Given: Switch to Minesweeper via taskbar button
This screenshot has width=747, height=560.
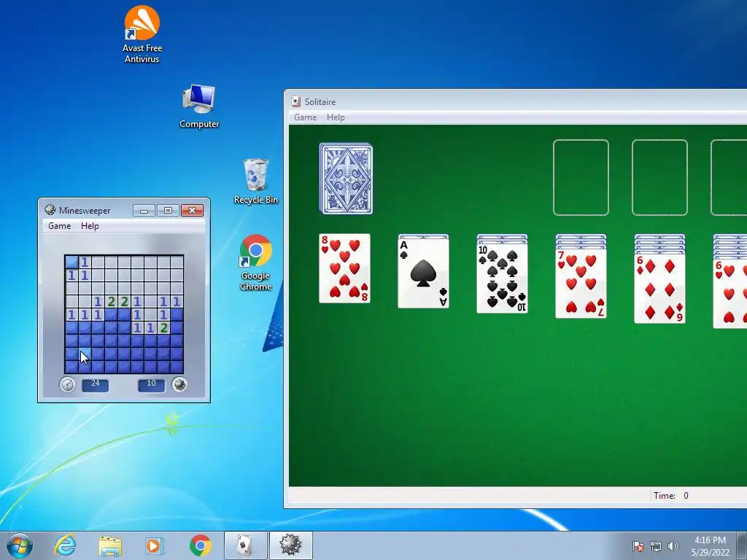Looking at the screenshot, I should [291, 545].
